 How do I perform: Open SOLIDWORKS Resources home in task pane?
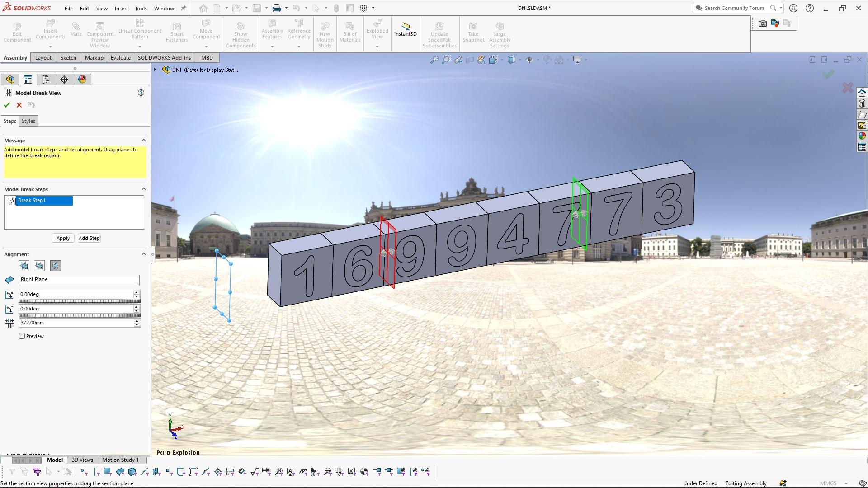tap(862, 93)
